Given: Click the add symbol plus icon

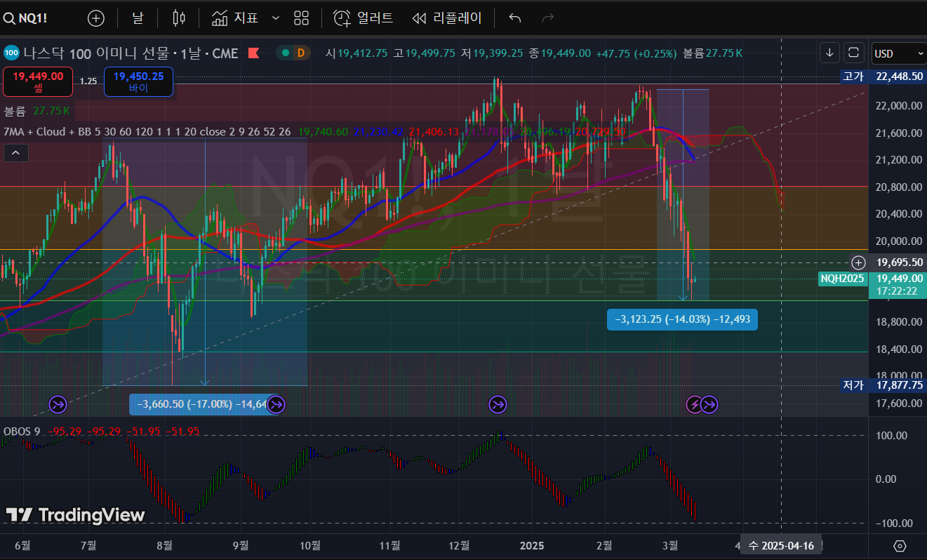Looking at the screenshot, I should pos(95,18).
